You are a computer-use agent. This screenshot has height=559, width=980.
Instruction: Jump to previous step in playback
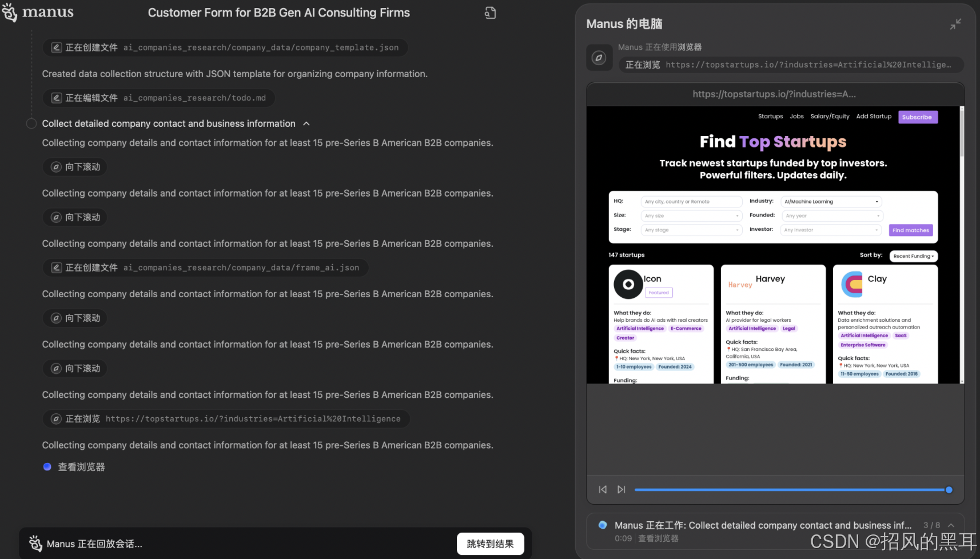point(603,489)
